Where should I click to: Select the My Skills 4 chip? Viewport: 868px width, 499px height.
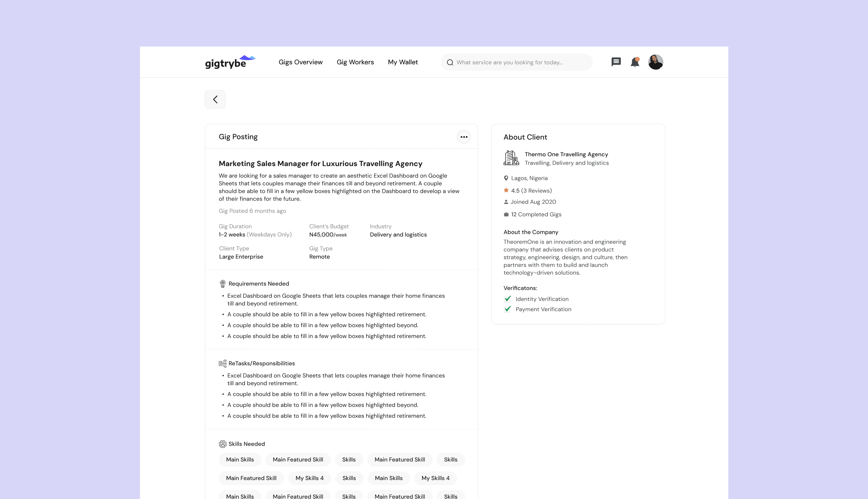click(x=309, y=478)
